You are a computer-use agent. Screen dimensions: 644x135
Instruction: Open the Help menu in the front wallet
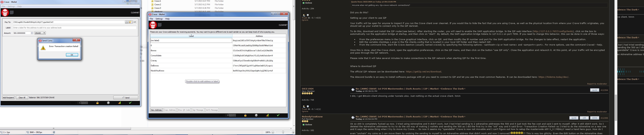point(168,19)
